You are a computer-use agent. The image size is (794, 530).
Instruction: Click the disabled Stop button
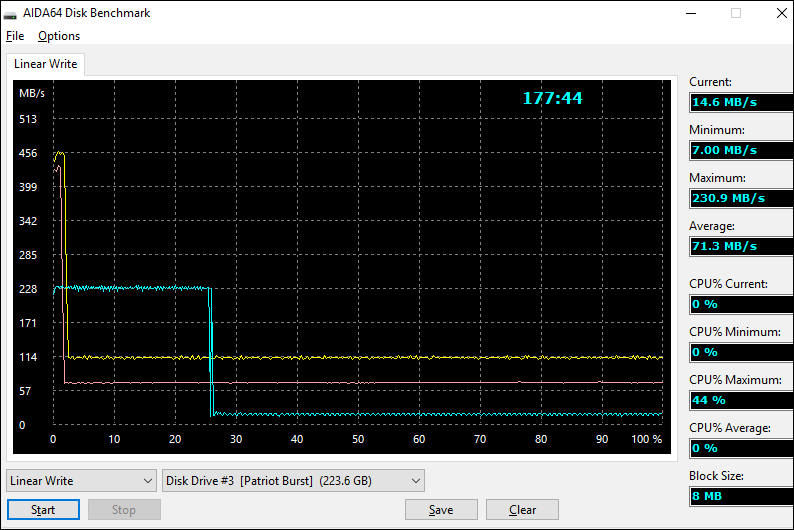coord(124,510)
